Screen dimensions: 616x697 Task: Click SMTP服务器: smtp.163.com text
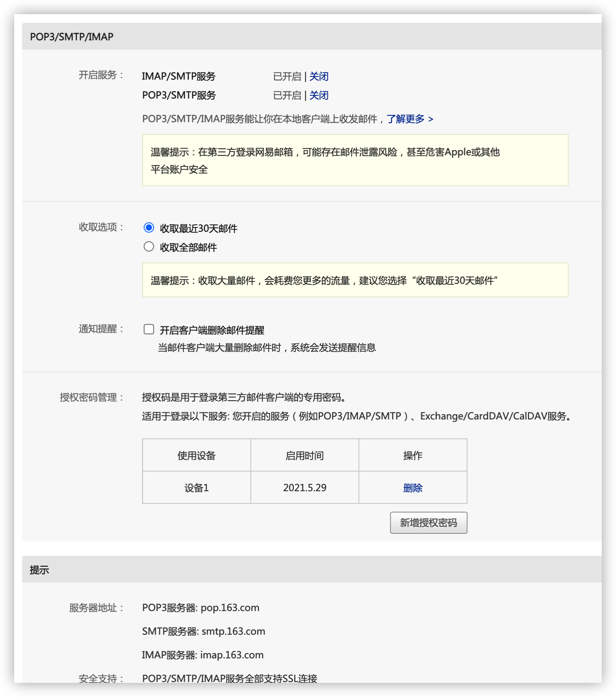[x=203, y=631]
